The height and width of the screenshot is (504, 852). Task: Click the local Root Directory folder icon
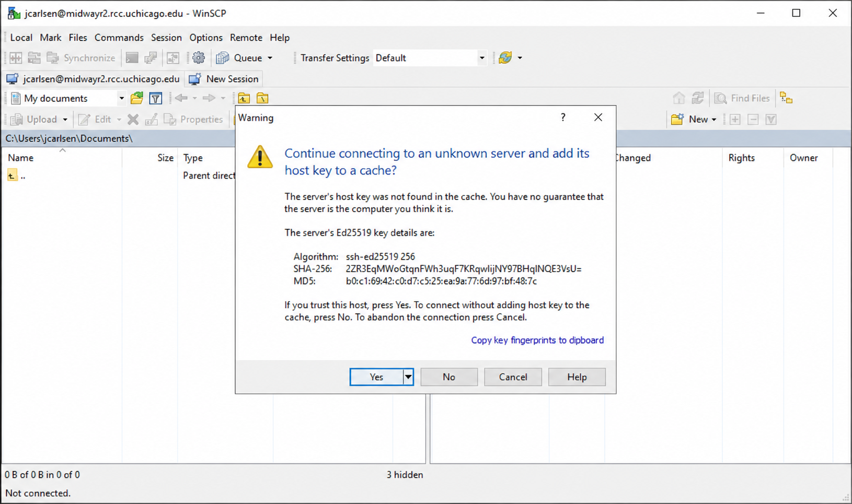[x=262, y=98]
